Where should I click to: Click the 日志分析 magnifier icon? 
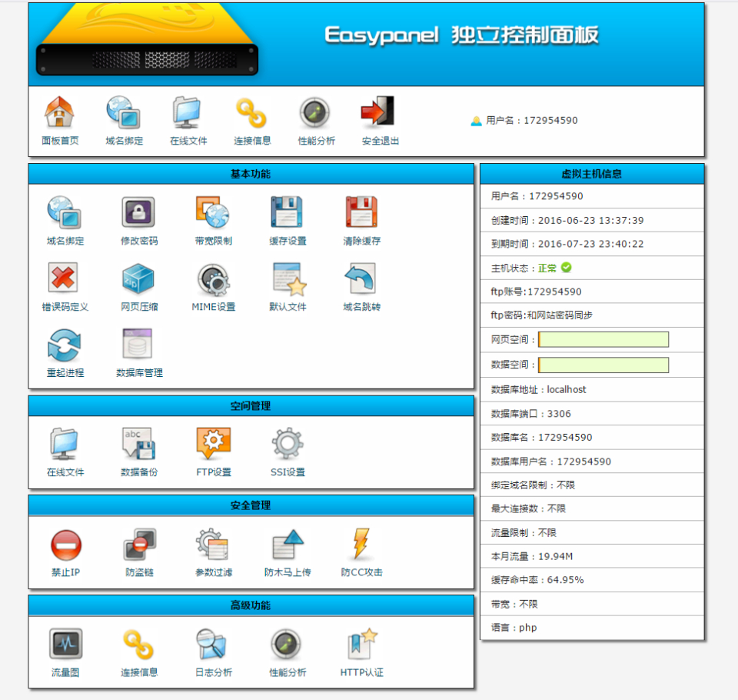211,644
